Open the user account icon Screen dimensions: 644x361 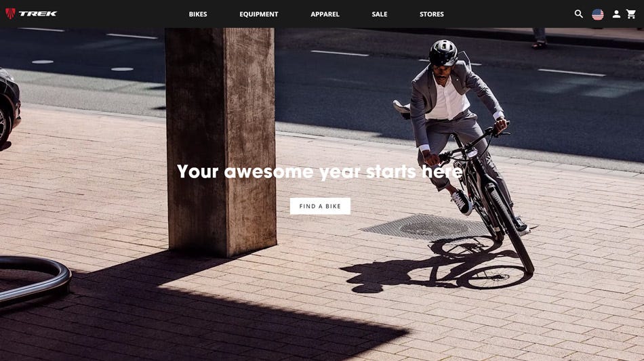[x=616, y=14]
